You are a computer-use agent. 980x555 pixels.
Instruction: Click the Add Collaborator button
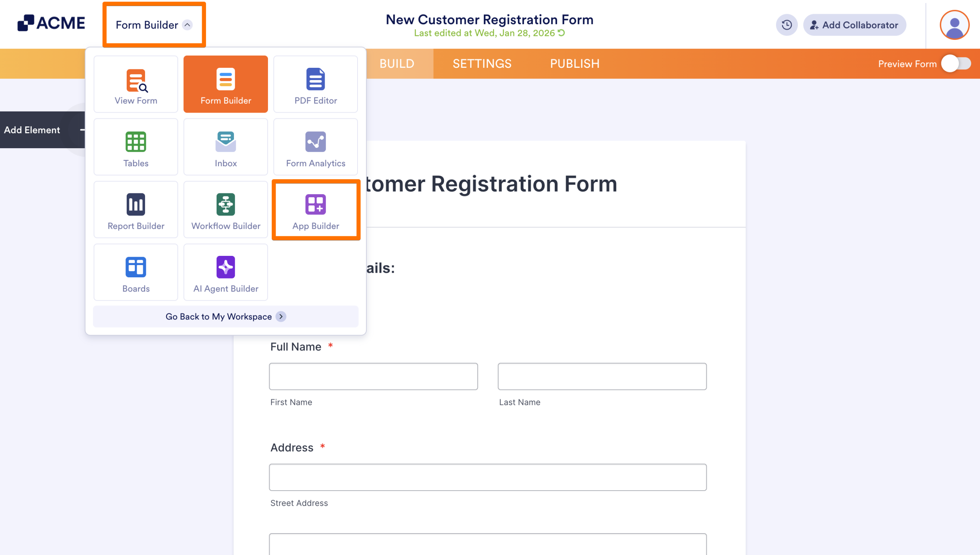pyautogui.click(x=854, y=25)
